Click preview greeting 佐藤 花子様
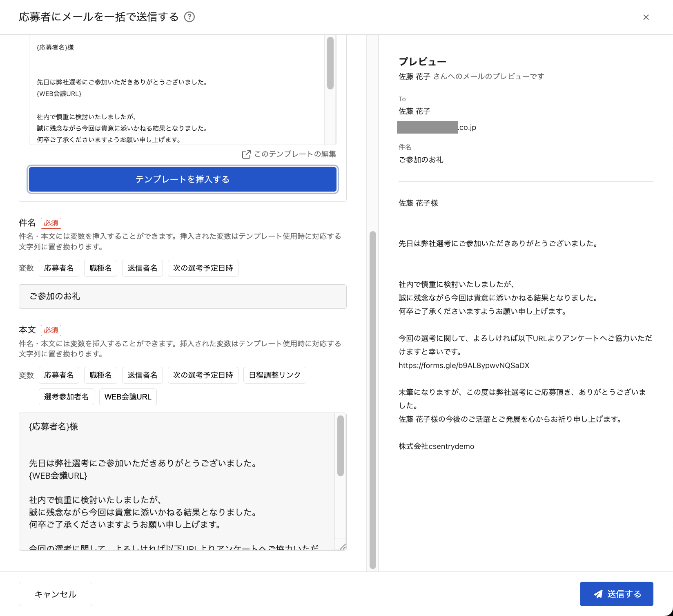This screenshot has width=673, height=616. pyautogui.click(x=418, y=203)
